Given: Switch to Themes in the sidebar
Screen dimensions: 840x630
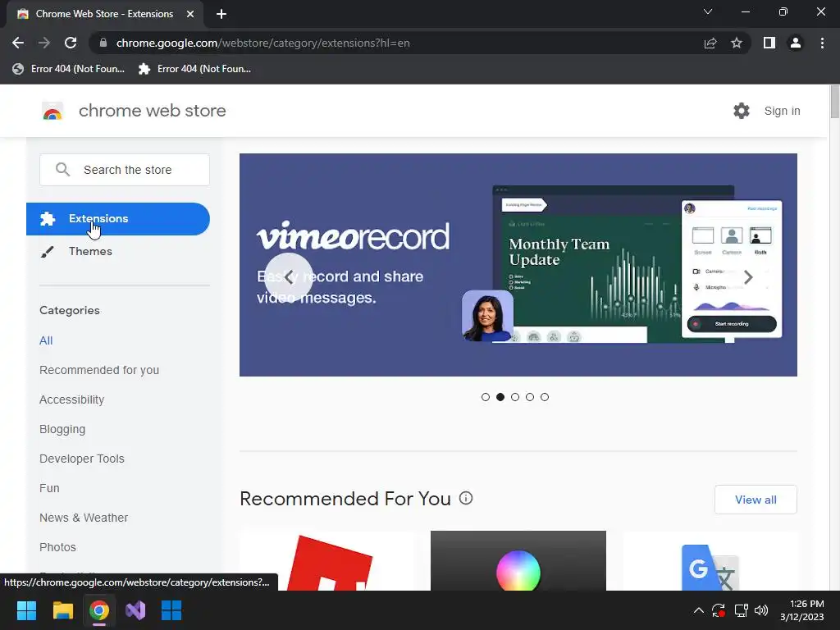Looking at the screenshot, I should tap(90, 251).
